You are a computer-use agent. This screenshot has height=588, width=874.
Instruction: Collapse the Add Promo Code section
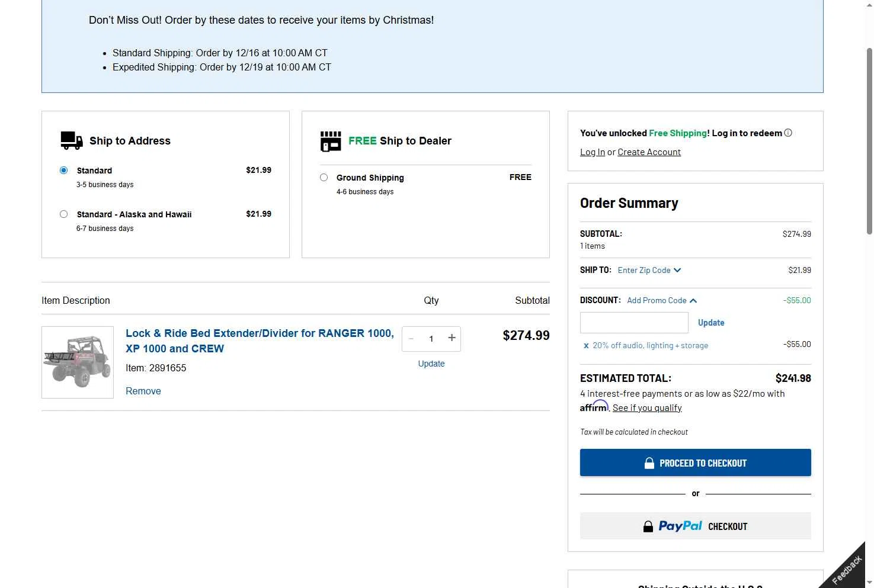pyautogui.click(x=662, y=300)
